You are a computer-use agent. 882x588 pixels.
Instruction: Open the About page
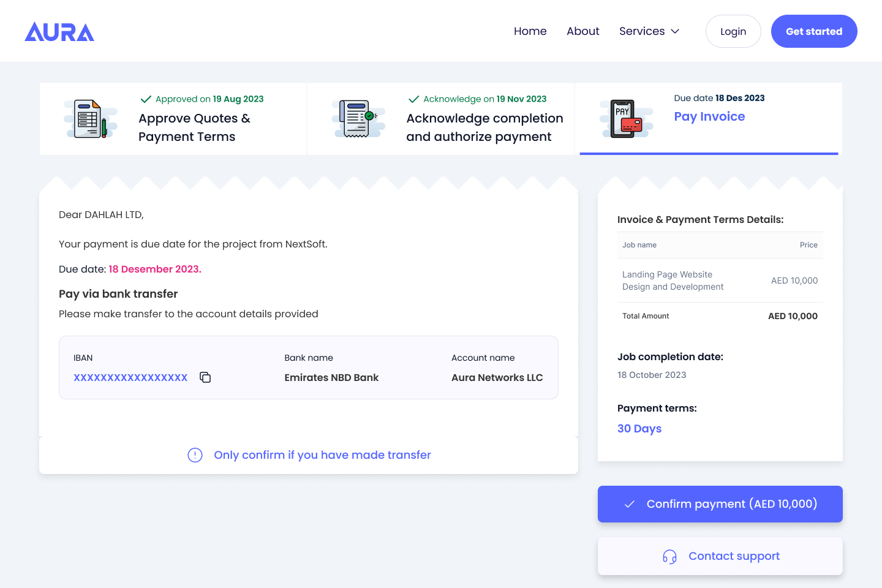(x=582, y=31)
